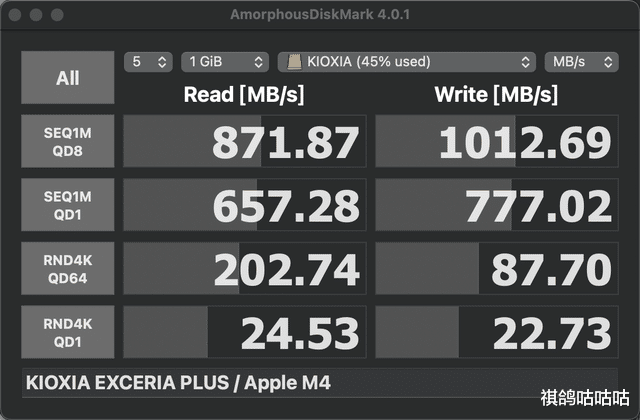Click the stepper arrows on the MB/s selector

click(x=608, y=62)
